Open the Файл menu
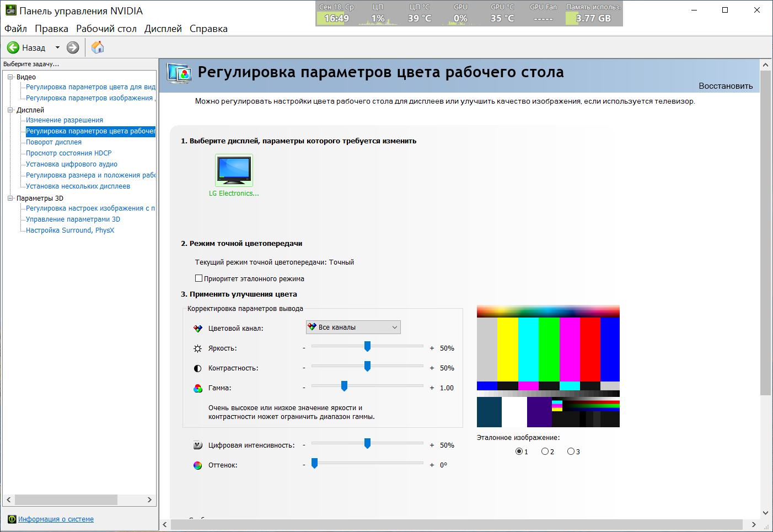Viewport: 773px width, 532px height. pos(15,29)
